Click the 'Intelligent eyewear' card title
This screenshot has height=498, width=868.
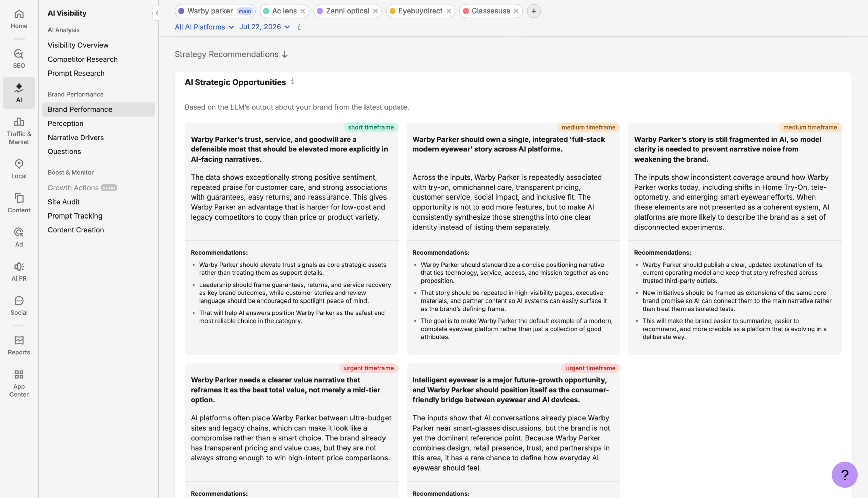coord(510,390)
